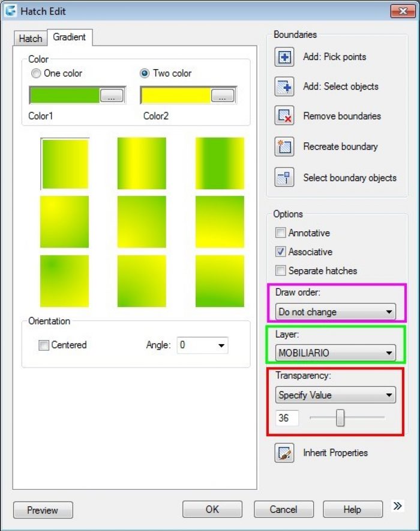Click the transparency slider handle
The width and height of the screenshot is (420, 531).
coord(340,418)
